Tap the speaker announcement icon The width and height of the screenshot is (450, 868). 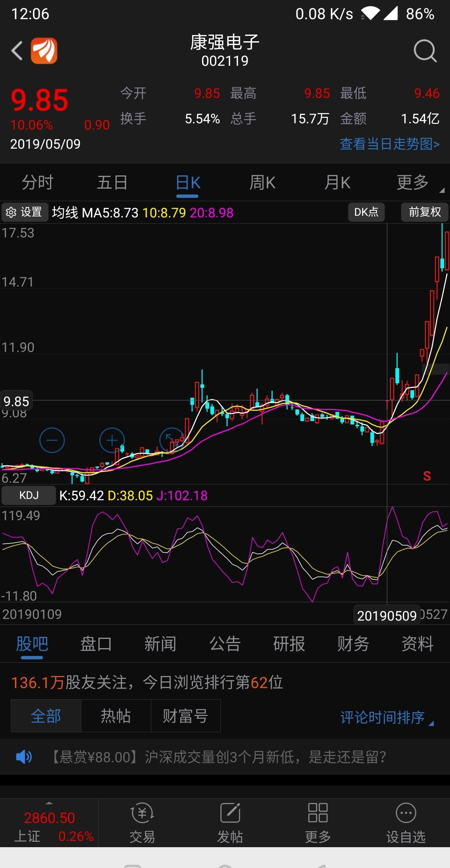(x=24, y=756)
